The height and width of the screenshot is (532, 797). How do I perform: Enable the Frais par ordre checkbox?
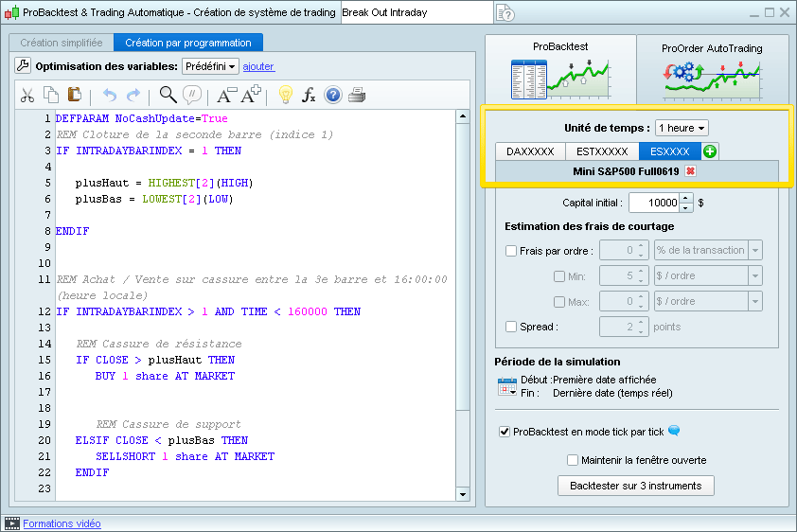pyautogui.click(x=512, y=251)
